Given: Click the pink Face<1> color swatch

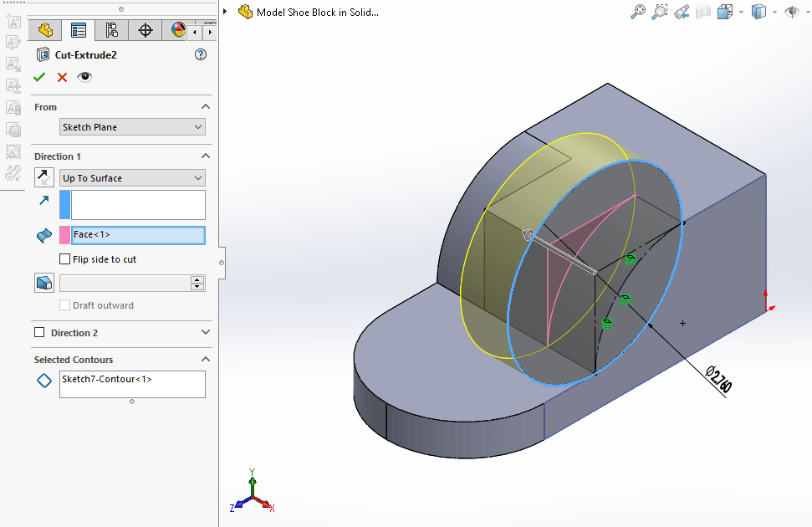Looking at the screenshot, I should click(64, 235).
